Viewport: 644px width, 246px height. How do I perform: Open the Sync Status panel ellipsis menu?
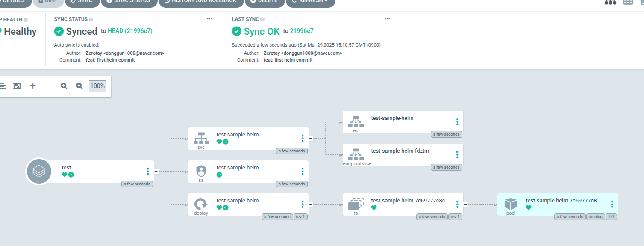point(209,19)
